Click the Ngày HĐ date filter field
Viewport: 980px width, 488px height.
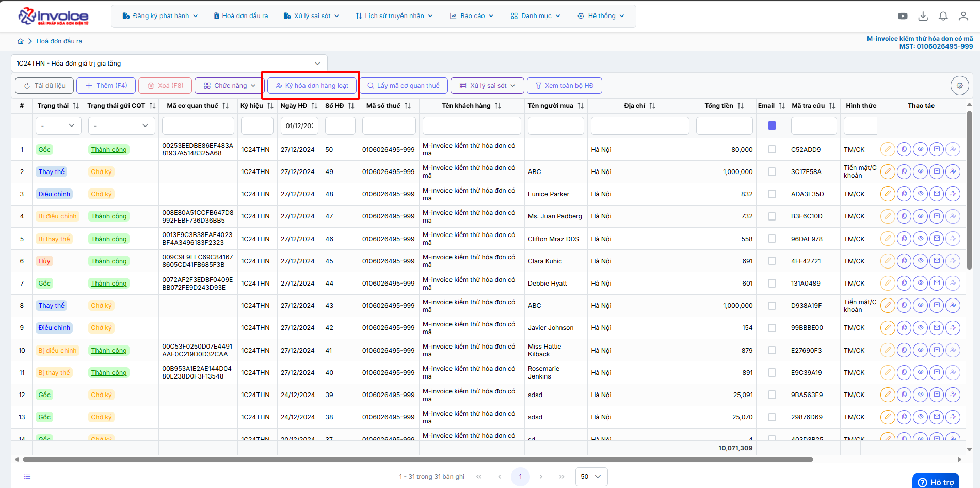point(299,125)
